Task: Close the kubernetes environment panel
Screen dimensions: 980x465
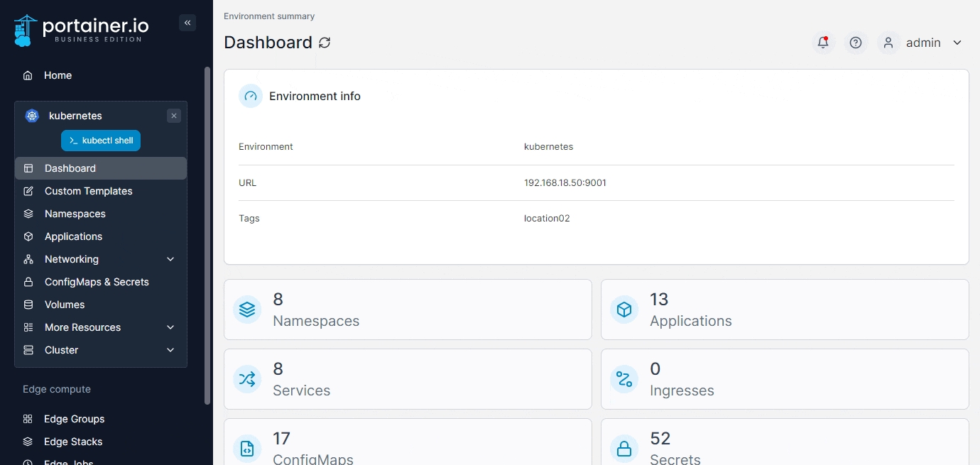Action: (174, 116)
